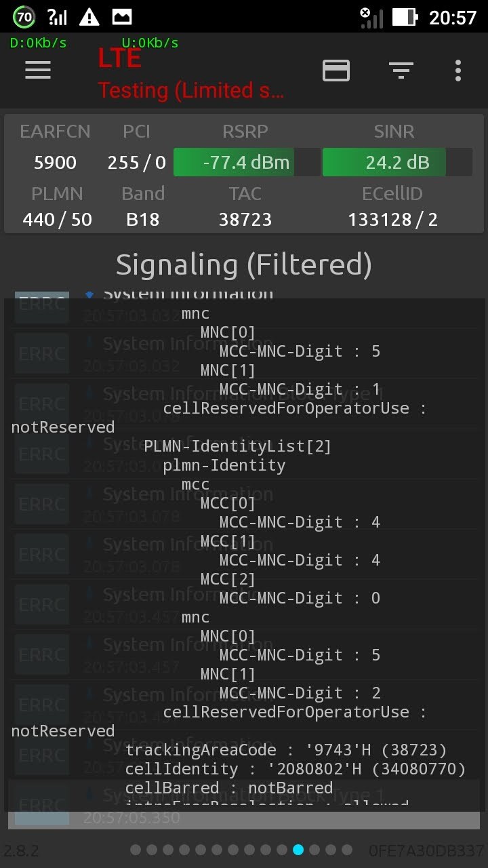Open the three-dot overflow menu
Screen dimensions: 488x868
[458, 70]
